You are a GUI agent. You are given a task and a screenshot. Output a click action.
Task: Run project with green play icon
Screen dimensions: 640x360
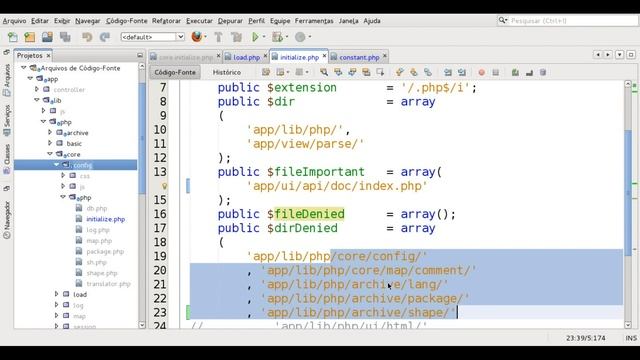256,37
